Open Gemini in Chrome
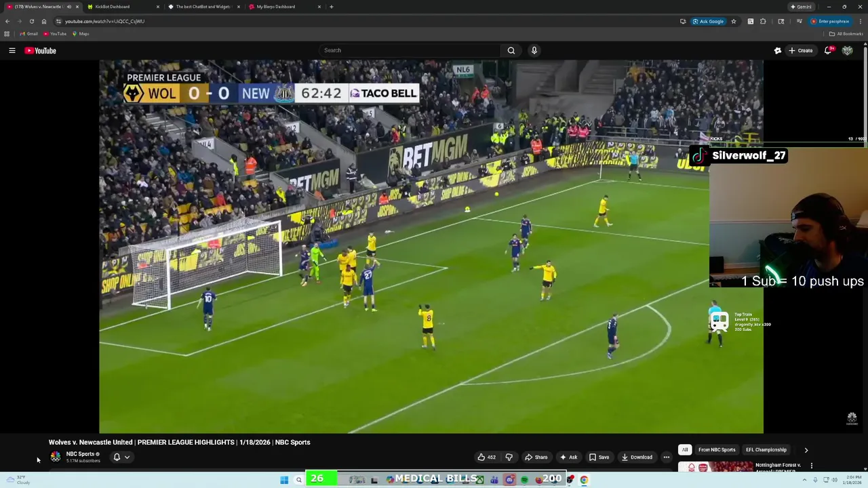 coord(801,7)
